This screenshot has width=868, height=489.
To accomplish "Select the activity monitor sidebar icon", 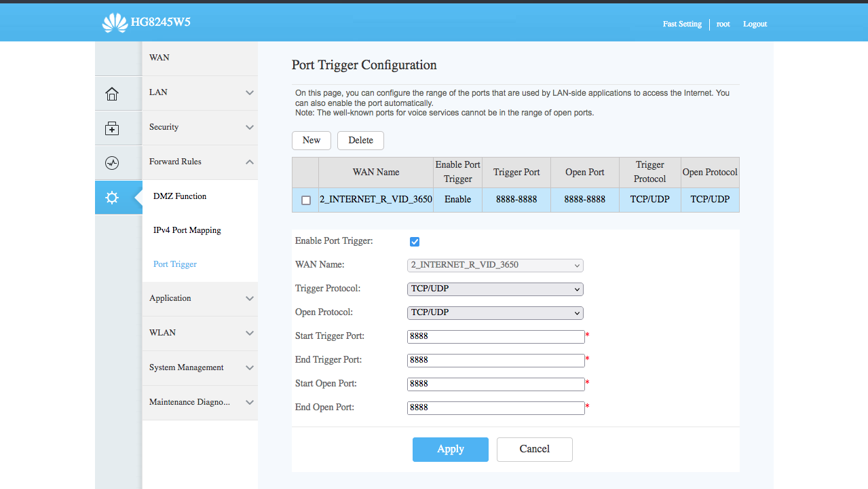I will [x=112, y=163].
